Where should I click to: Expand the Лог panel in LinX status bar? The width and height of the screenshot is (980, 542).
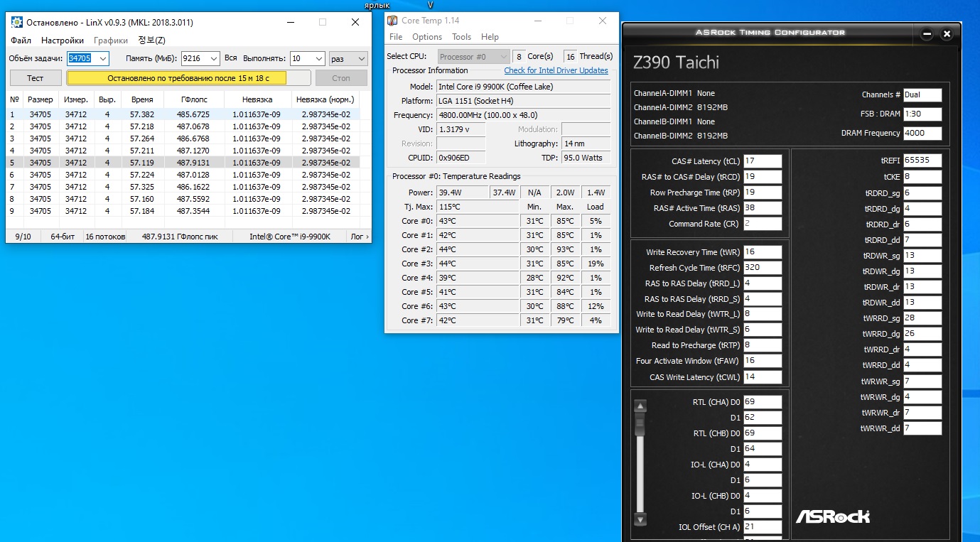358,237
